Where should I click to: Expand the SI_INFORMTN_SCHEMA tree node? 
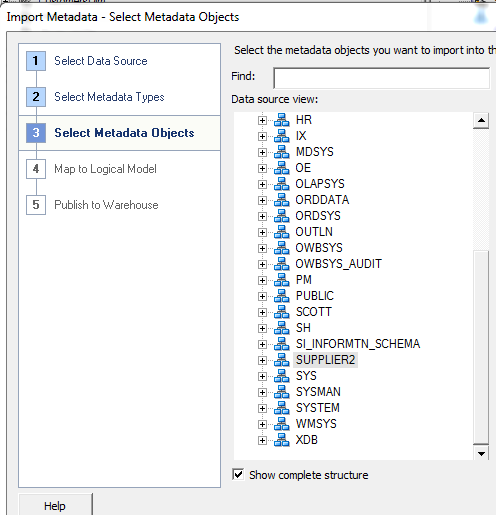point(262,344)
